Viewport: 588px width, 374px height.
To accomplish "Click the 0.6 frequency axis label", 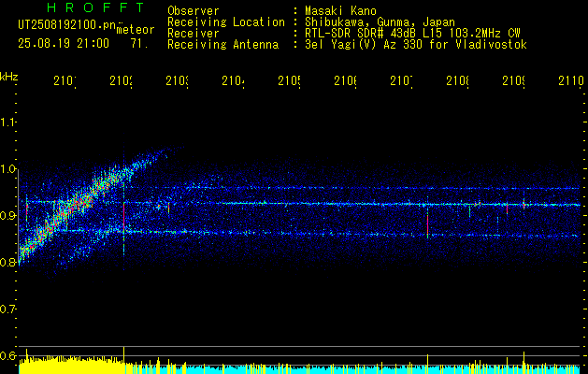I will point(7,356).
